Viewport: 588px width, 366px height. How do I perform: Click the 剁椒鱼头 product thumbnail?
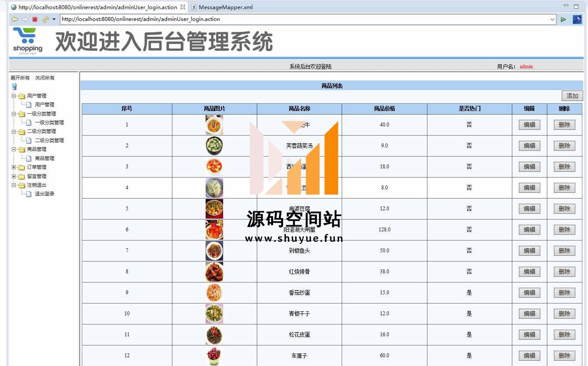(x=214, y=251)
